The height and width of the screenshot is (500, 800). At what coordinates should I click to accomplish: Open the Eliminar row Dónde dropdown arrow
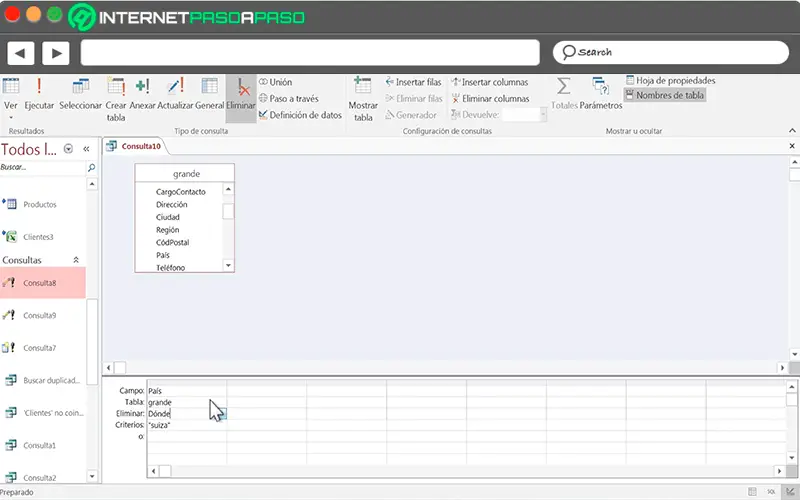pyautogui.click(x=222, y=414)
